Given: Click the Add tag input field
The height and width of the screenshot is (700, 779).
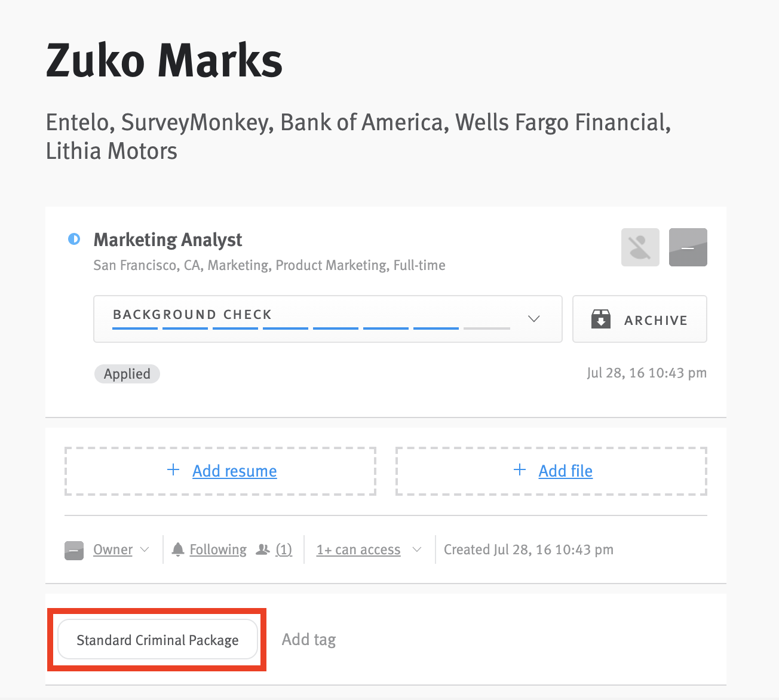Looking at the screenshot, I should 309,640.
